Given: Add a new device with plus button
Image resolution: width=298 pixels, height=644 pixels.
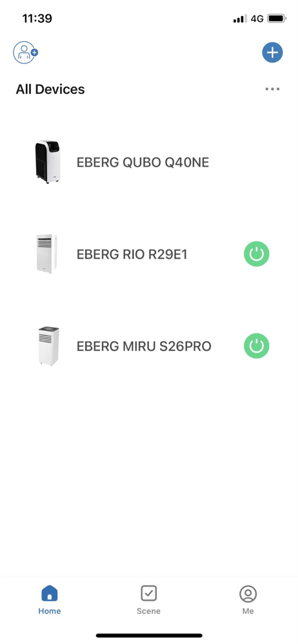Looking at the screenshot, I should pyautogui.click(x=272, y=53).
